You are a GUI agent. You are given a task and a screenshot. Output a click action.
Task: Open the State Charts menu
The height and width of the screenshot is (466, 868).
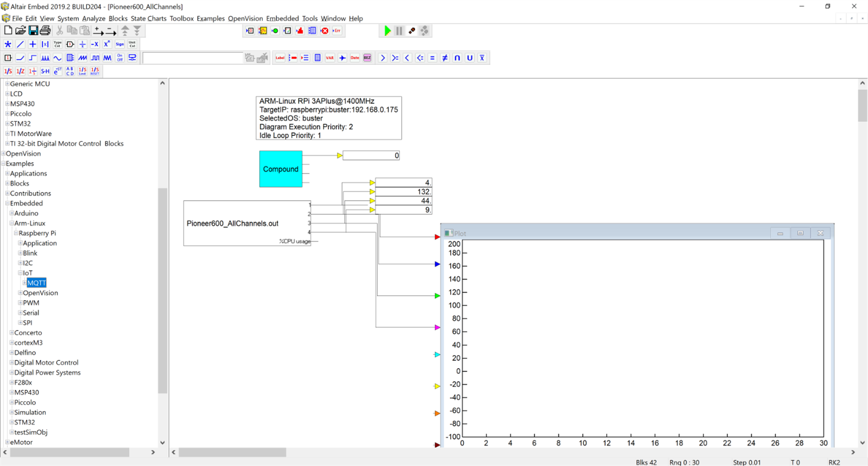tap(148, 18)
